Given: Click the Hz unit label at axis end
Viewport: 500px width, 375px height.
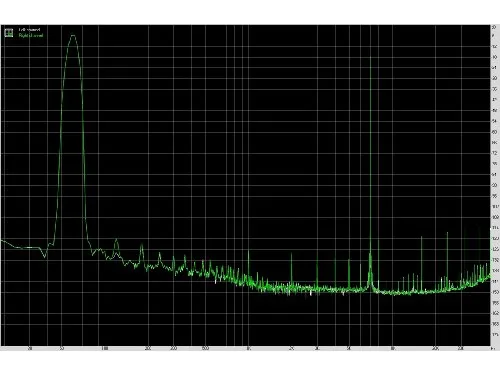Looking at the screenshot, I should pyautogui.click(x=494, y=349).
